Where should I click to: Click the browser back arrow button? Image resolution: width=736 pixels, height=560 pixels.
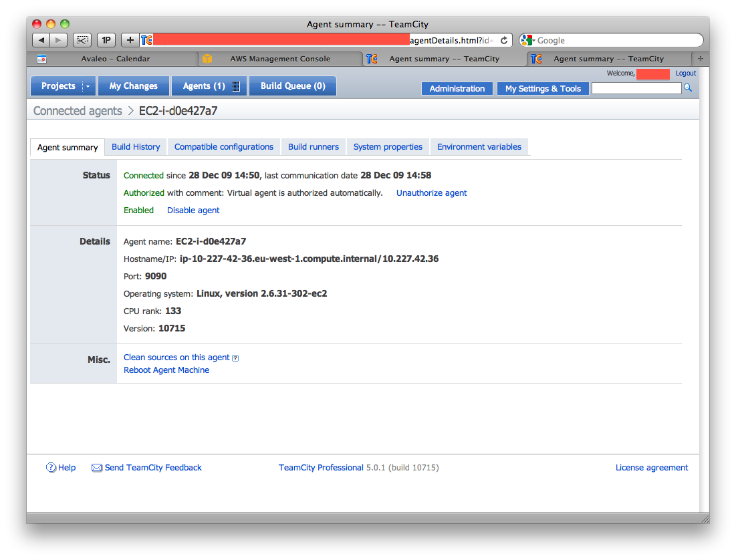pyautogui.click(x=41, y=40)
